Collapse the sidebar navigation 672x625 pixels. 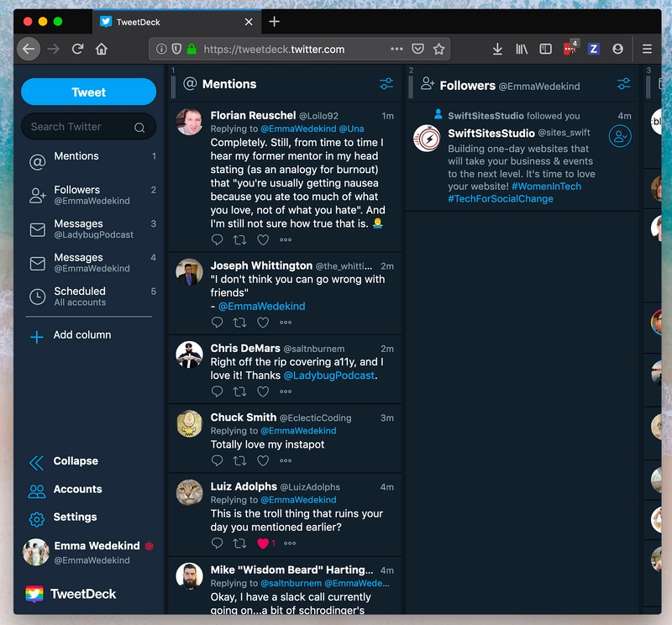[x=65, y=462]
